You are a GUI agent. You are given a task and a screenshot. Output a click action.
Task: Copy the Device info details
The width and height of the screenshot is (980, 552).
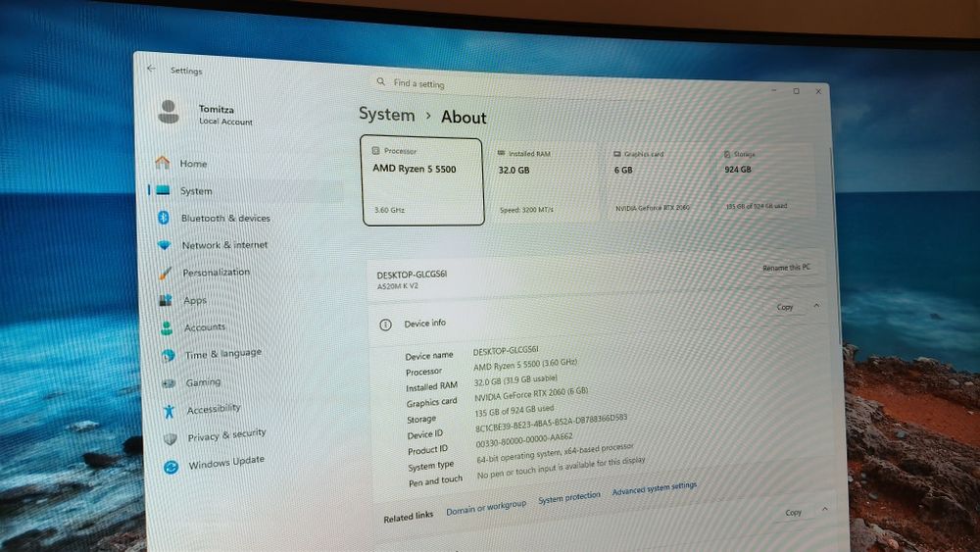(784, 307)
